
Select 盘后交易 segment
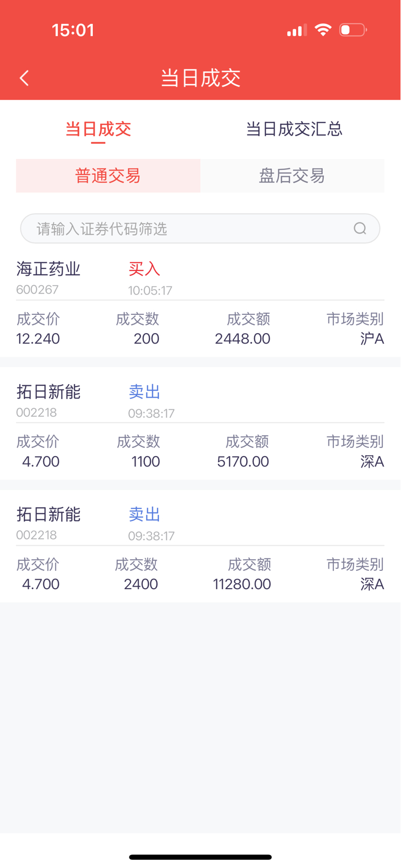[x=292, y=176]
